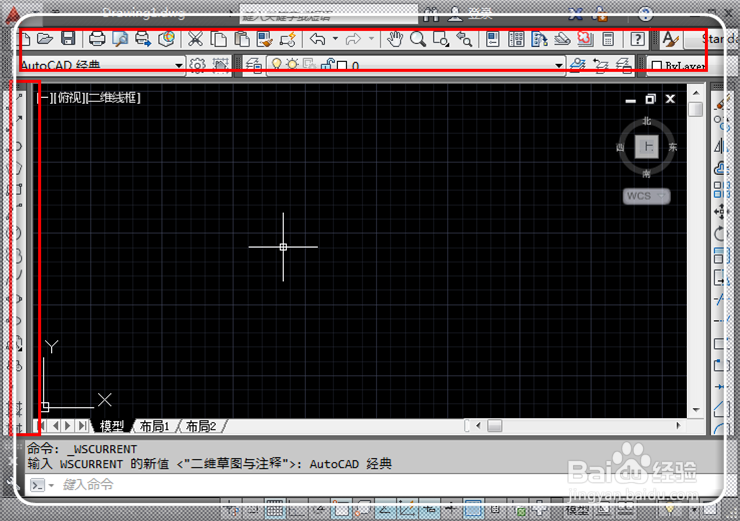Click the Plot printer icon
Viewport: 740px width, 521px height.
pos(97,39)
